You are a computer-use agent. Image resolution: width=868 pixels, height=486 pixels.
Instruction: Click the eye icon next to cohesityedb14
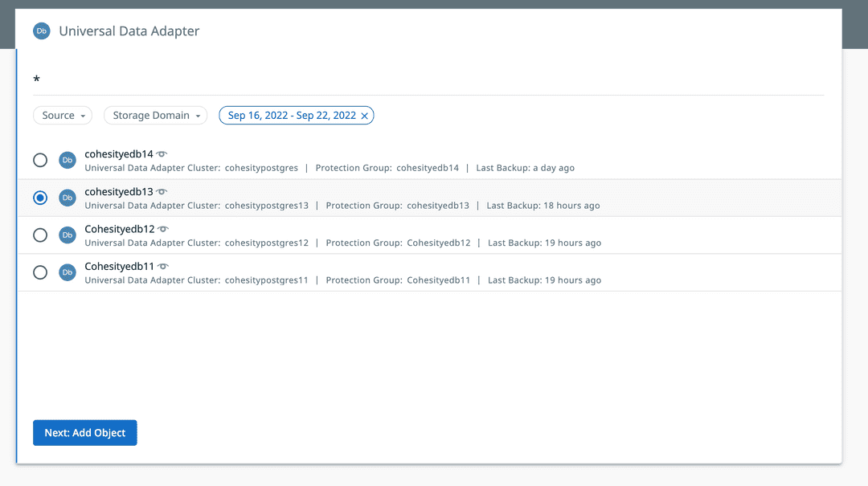point(162,153)
